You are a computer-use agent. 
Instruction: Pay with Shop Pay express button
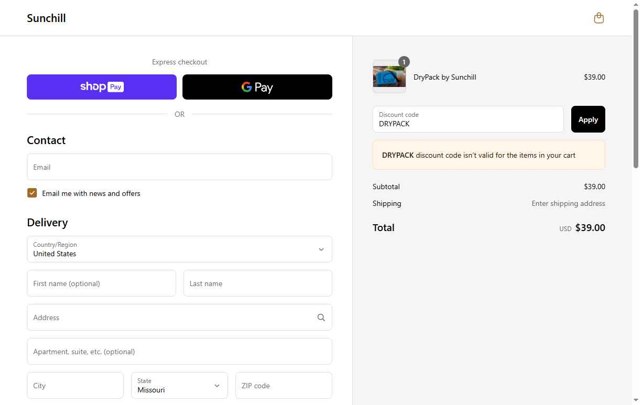click(x=102, y=87)
